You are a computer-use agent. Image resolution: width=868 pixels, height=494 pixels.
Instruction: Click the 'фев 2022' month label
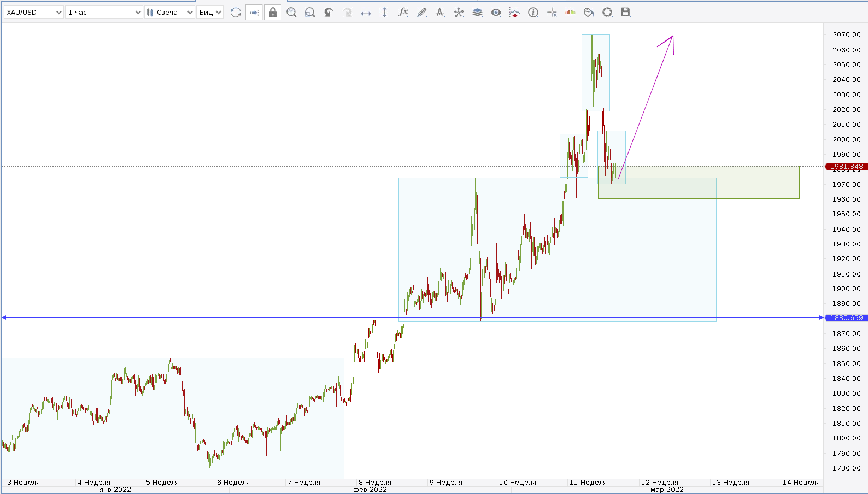coord(370,490)
